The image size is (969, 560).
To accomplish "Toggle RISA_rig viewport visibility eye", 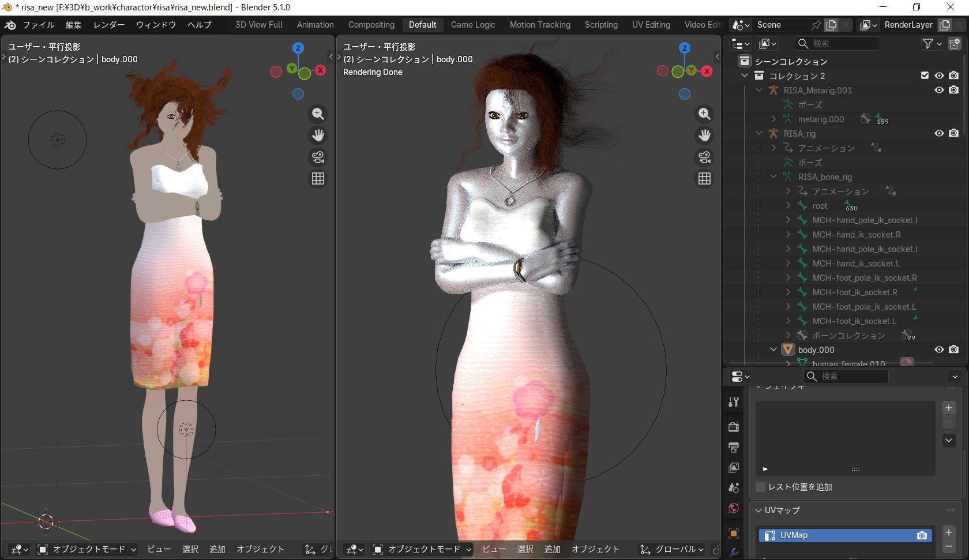I will point(939,133).
